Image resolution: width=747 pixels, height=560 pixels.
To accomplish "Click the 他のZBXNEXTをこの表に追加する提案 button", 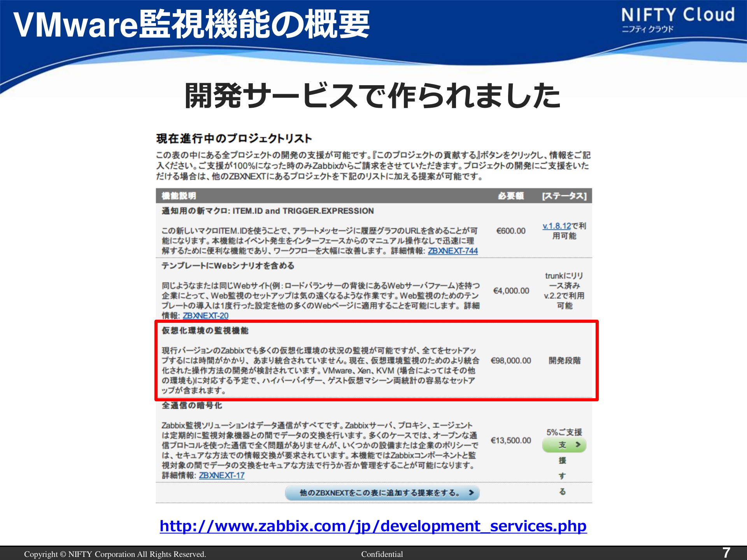I will click(382, 493).
